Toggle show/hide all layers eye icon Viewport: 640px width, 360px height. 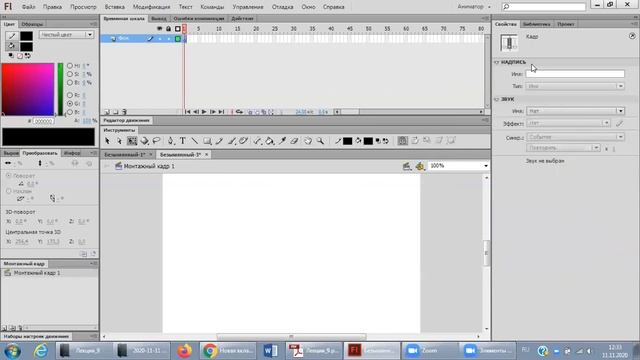tap(160, 29)
